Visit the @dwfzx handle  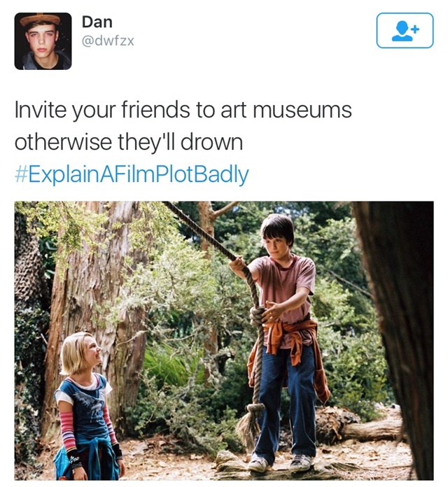[108, 41]
